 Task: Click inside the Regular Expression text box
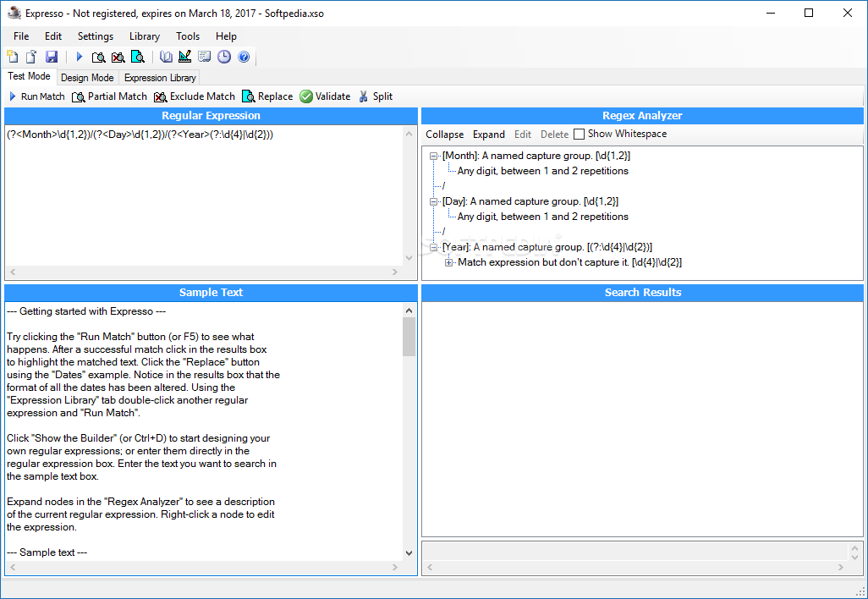[x=204, y=195]
